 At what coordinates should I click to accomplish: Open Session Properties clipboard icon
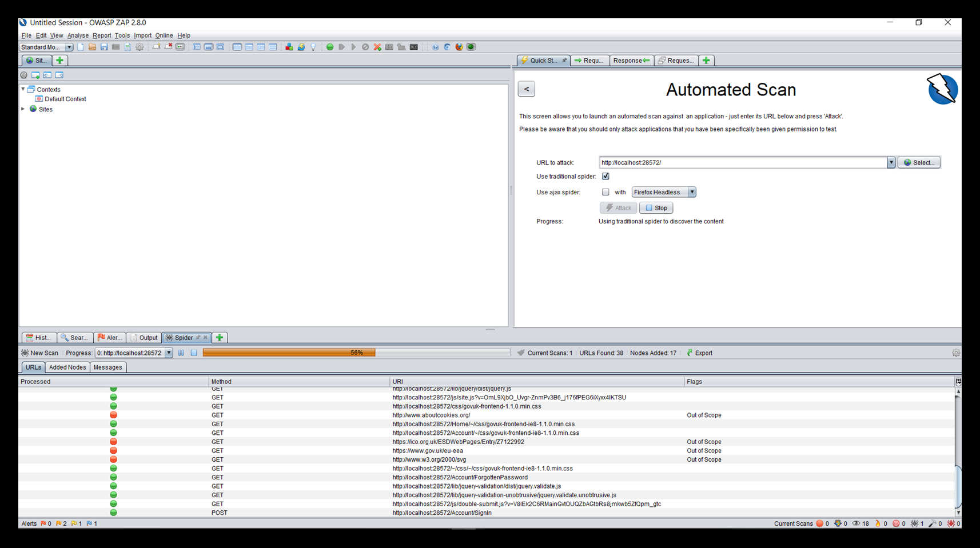click(128, 47)
